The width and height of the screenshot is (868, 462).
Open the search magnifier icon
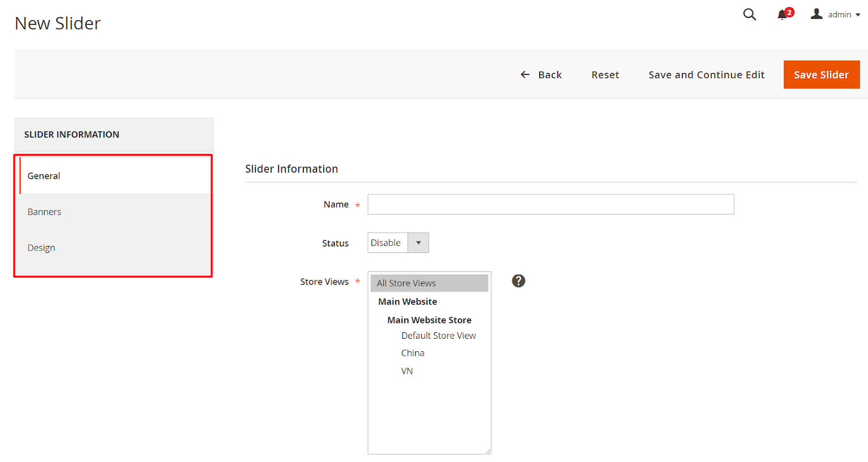[749, 15]
